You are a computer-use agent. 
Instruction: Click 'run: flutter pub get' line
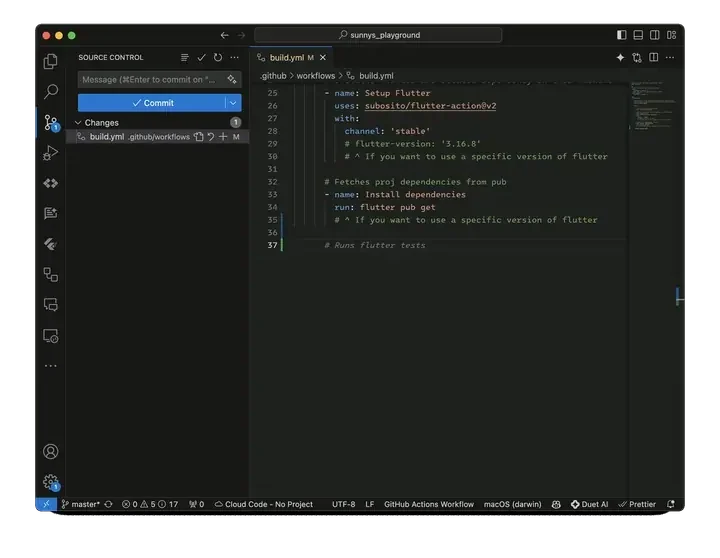coord(385,207)
